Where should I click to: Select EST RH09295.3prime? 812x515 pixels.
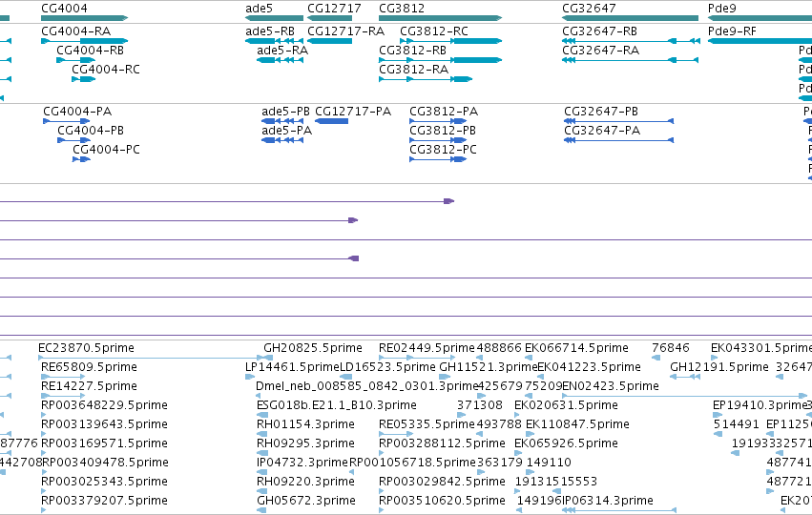click(x=262, y=453)
